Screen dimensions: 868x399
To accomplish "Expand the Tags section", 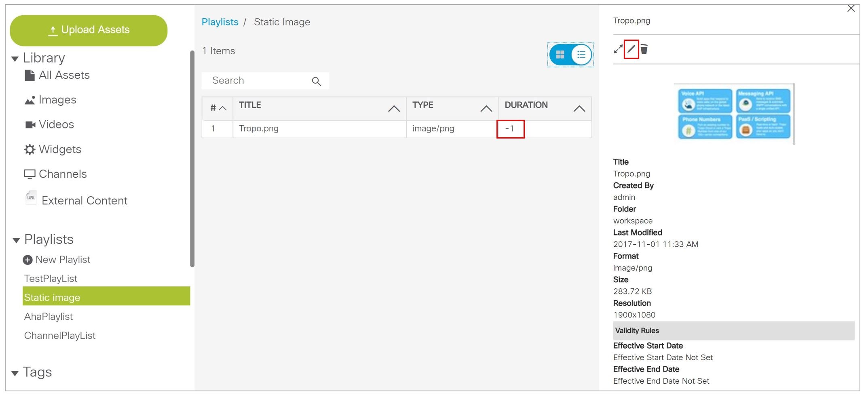I will point(15,372).
